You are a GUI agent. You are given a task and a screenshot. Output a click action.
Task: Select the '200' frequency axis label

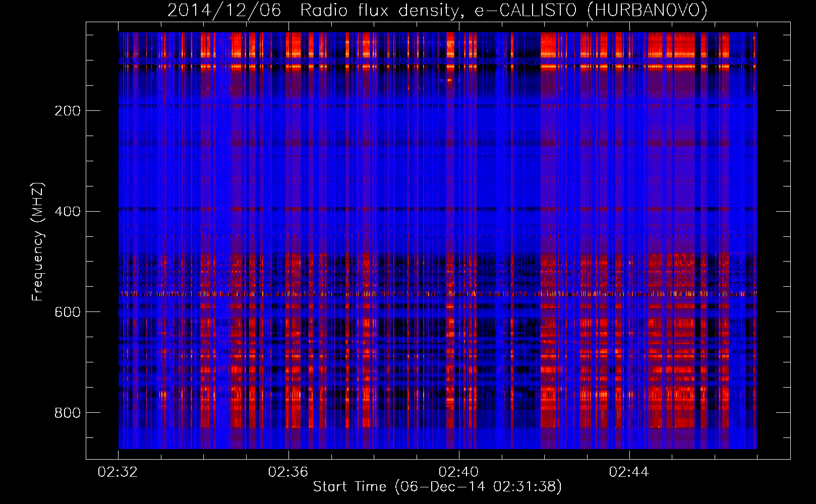point(68,111)
